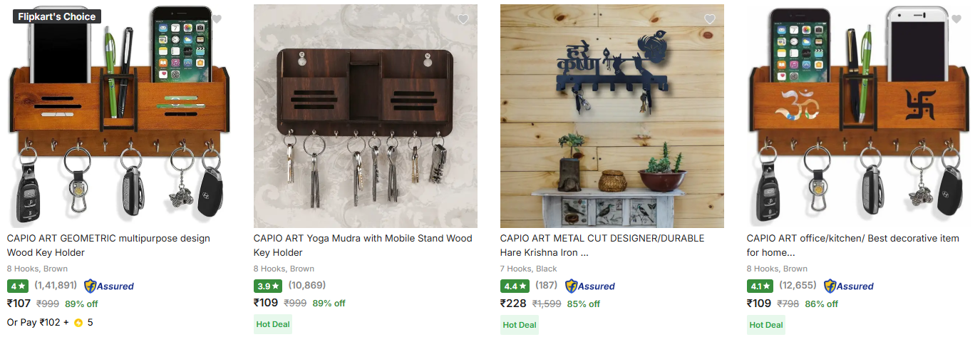Toggle wishlist heart on Yoga Mudra key holder
Image resolution: width=980 pixels, height=347 pixels.
pos(463,19)
